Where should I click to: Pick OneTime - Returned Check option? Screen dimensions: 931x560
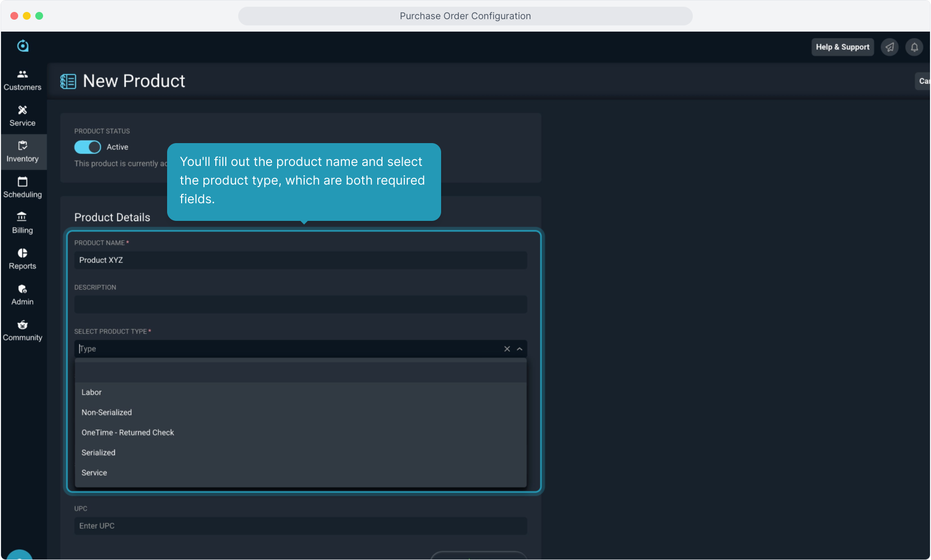(128, 432)
